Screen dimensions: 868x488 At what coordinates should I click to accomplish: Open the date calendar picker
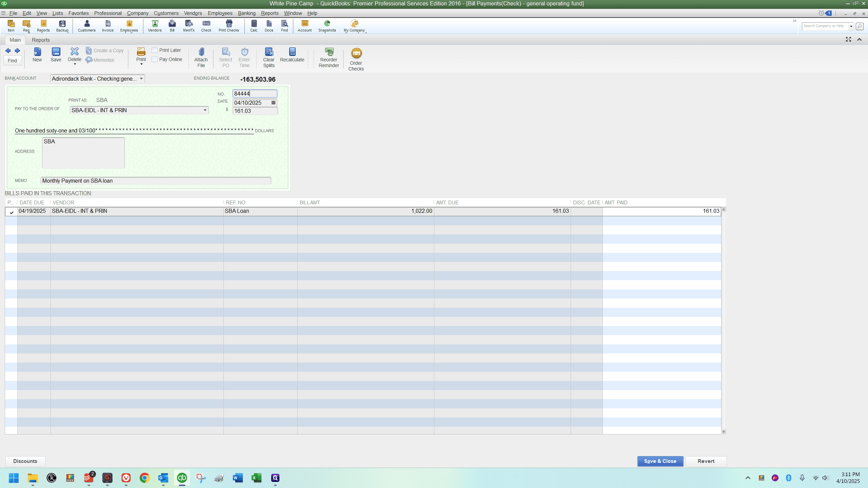(273, 103)
